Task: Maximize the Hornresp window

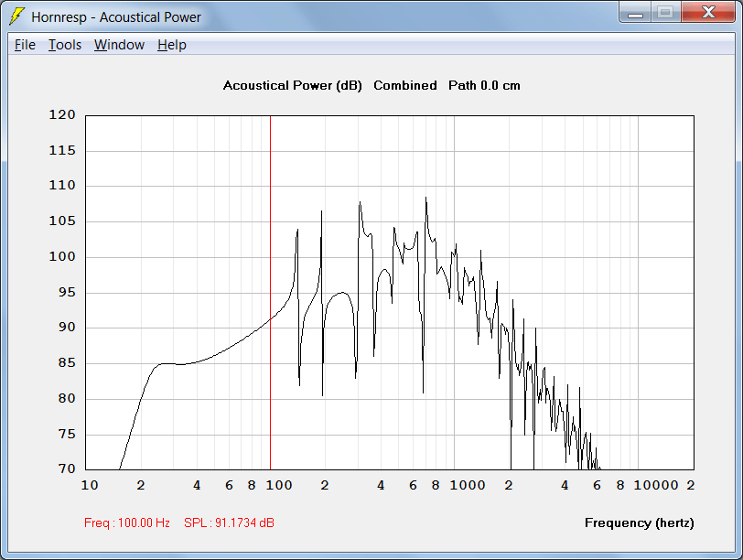Action: coord(665,12)
